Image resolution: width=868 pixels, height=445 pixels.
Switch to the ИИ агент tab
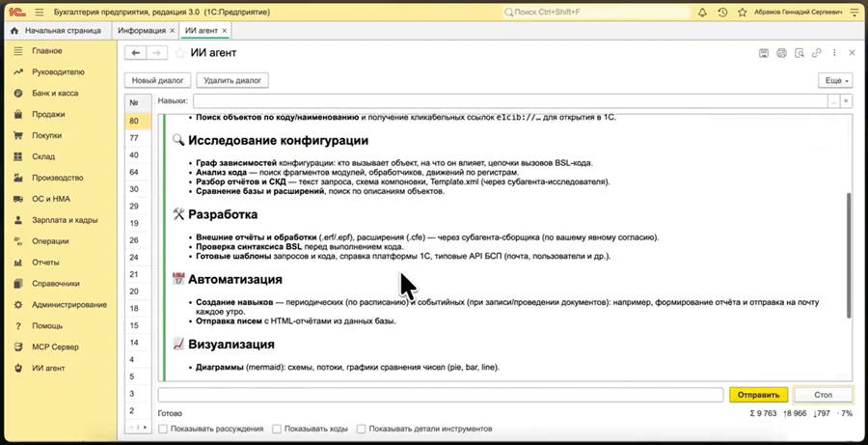(x=201, y=31)
